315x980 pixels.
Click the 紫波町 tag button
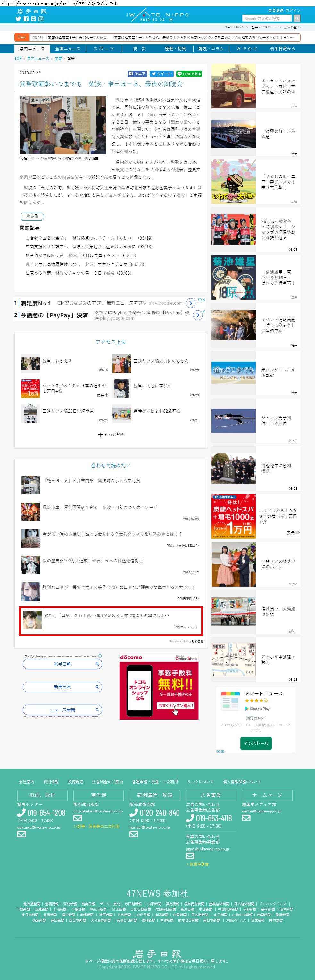click(x=32, y=217)
